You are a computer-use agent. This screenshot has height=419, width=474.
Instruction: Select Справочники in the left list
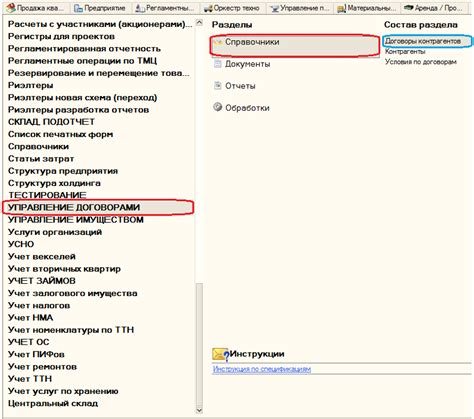click(x=38, y=146)
